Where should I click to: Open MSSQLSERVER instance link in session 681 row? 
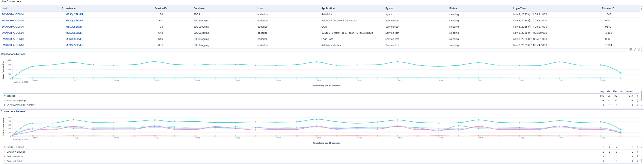pos(75,45)
